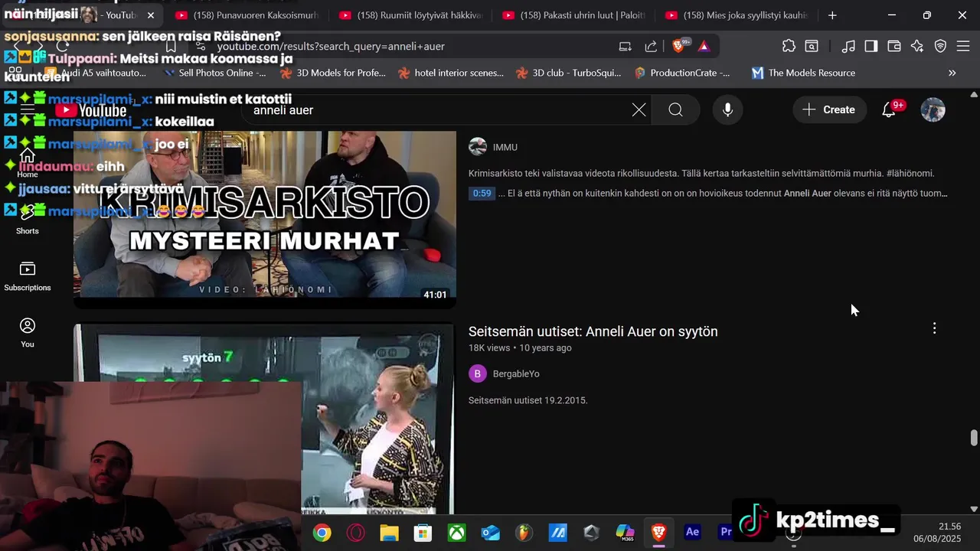Open options menu for Seitsemän uutiset video
Image resolution: width=980 pixels, height=551 pixels.
click(934, 328)
